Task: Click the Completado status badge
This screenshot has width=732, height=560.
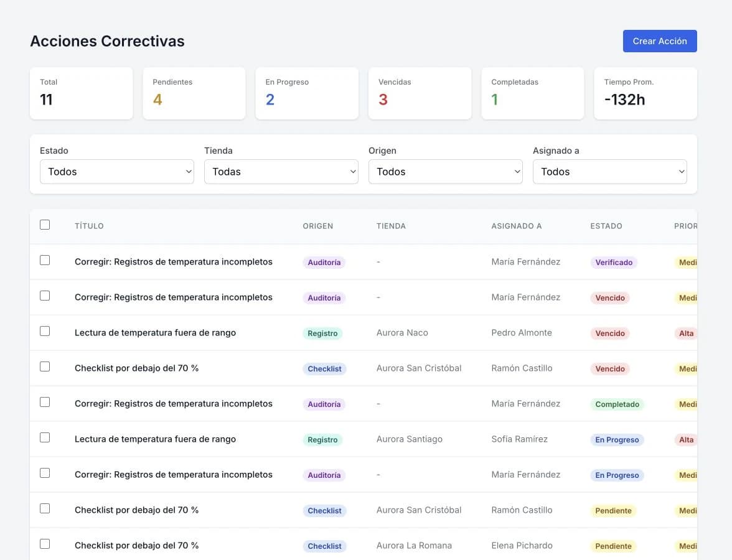Action: [x=617, y=404]
